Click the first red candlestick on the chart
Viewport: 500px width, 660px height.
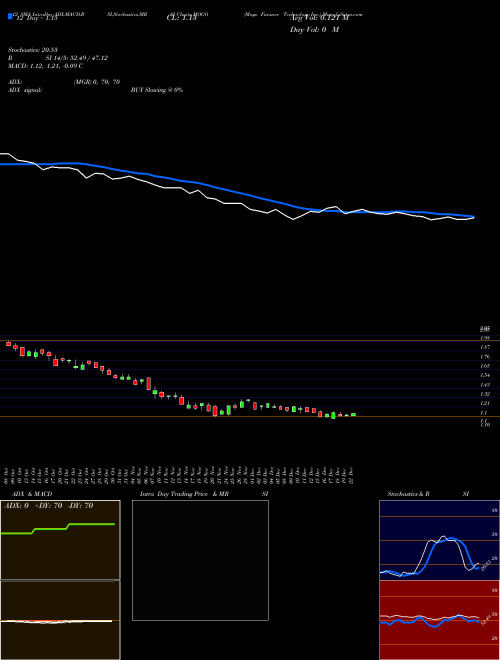coord(8,344)
